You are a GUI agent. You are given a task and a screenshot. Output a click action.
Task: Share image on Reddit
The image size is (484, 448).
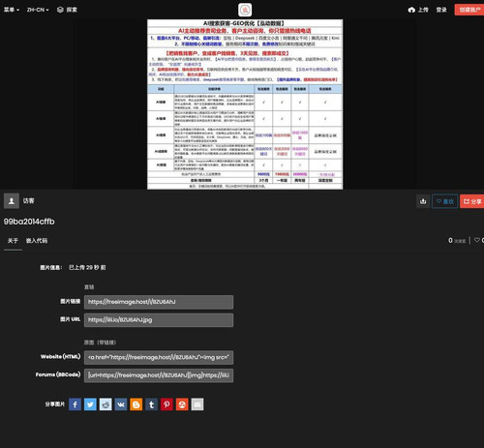point(106,404)
